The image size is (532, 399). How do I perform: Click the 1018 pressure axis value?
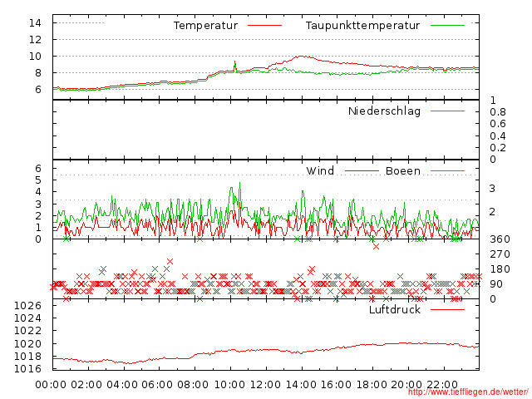click(x=27, y=357)
